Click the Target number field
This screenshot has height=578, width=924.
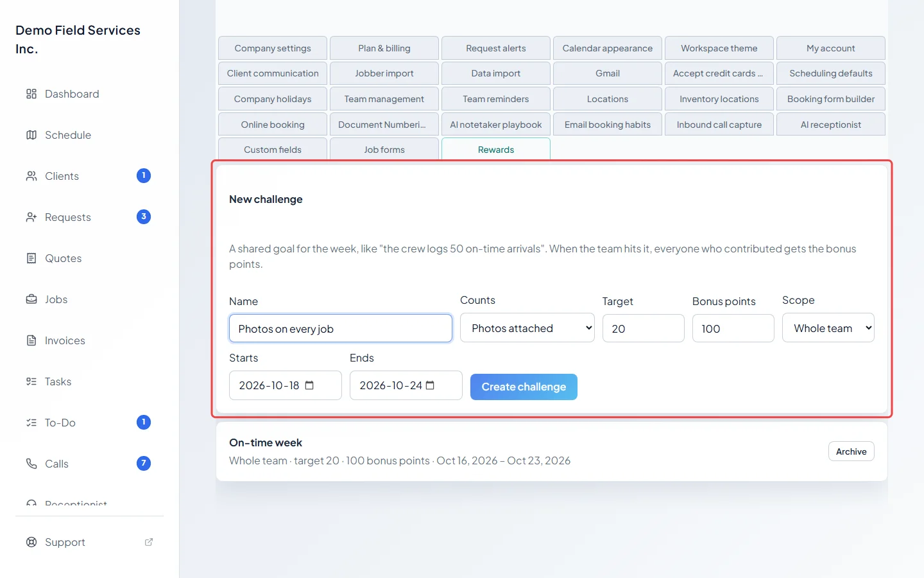point(644,328)
